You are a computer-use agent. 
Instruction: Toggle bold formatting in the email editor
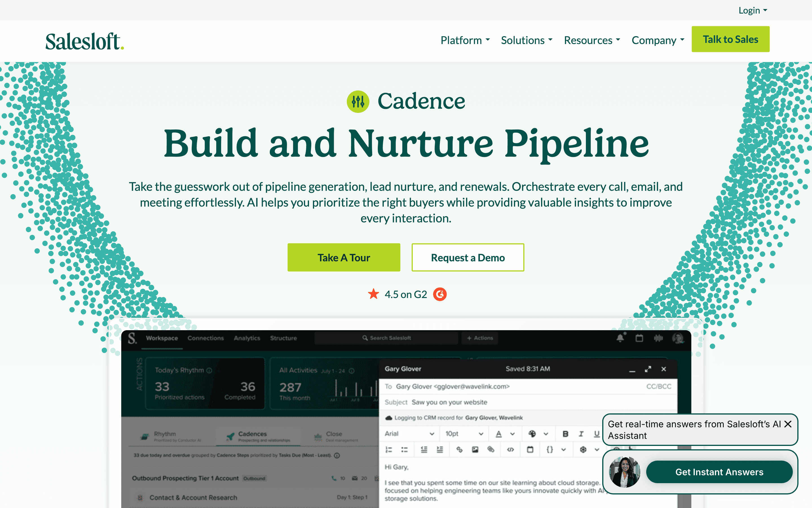(565, 434)
